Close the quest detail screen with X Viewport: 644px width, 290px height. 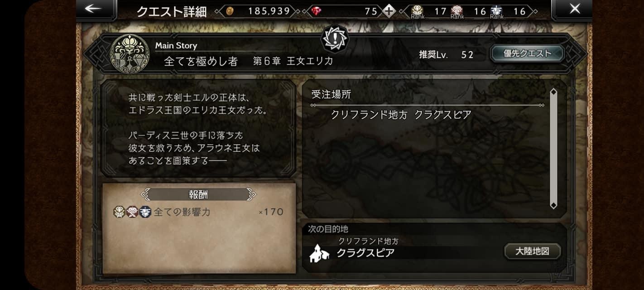point(574,9)
